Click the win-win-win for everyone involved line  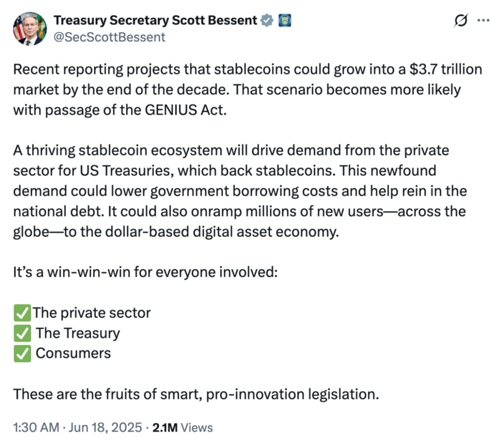(145, 273)
